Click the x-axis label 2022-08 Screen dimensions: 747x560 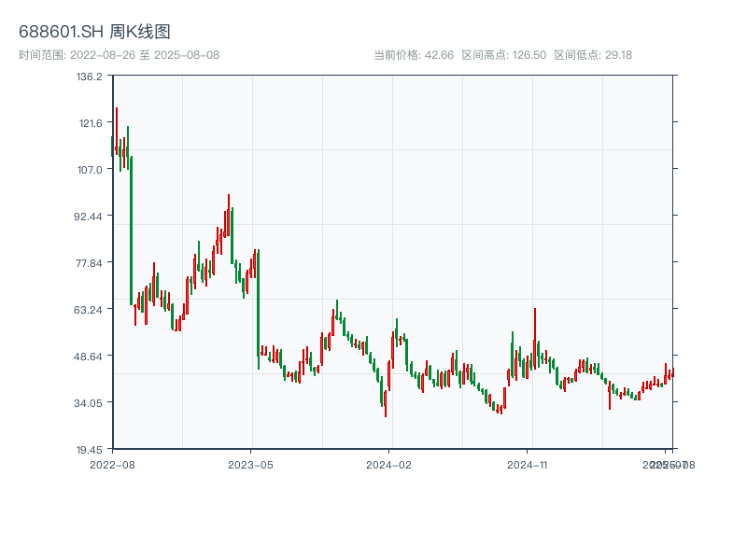coord(112,465)
